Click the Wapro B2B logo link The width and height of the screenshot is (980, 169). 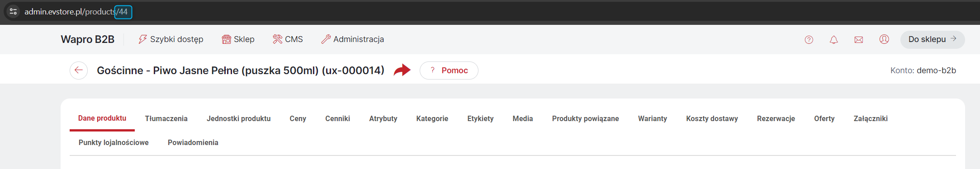click(88, 39)
